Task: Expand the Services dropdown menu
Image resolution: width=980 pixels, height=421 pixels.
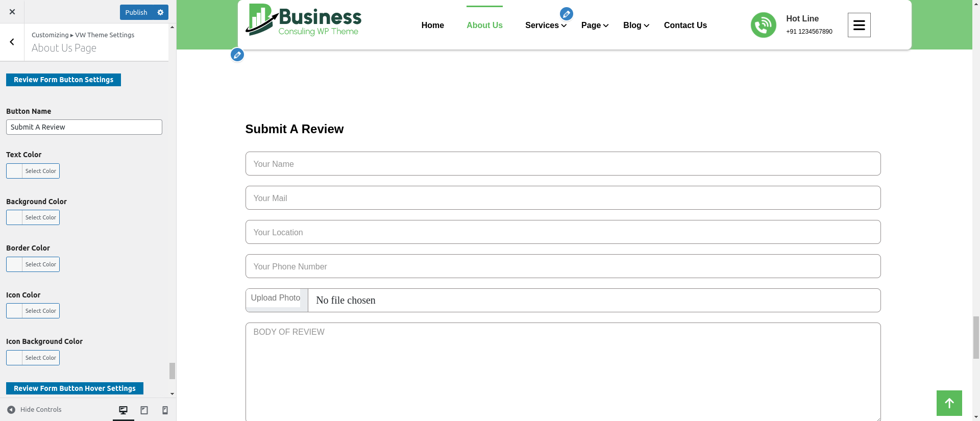Action: (x=545, y=26)
